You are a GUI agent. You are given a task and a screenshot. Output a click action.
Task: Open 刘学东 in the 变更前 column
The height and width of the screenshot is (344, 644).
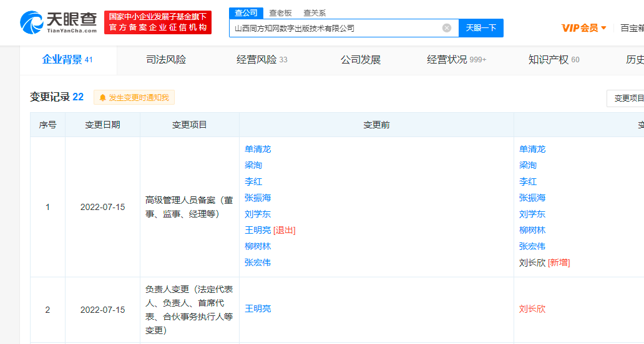[x=258, y=214]
